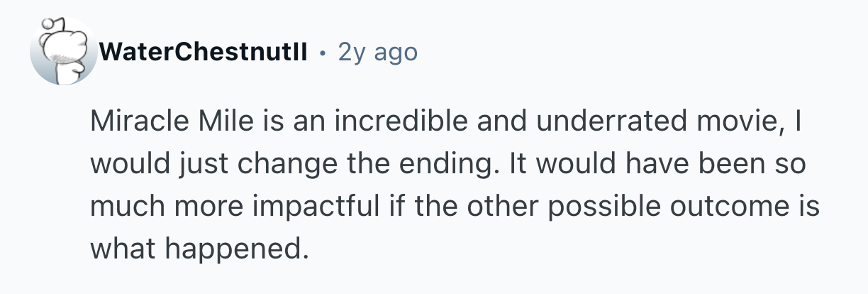
Task: Click the dot separator before timestamp
Action: (x=323, y=53)
